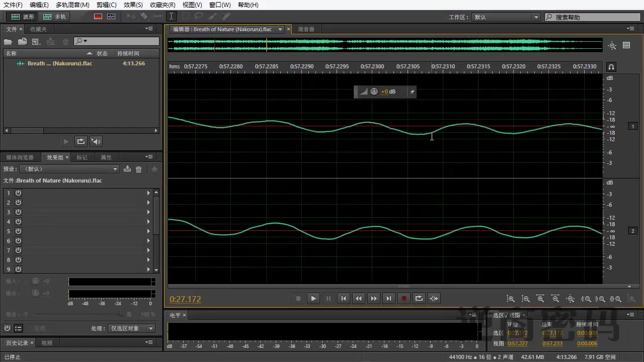This screenshot has width=644, height=362.
Task: Expand effect list arrow for slot 8
Action: [x=148, y=259]
